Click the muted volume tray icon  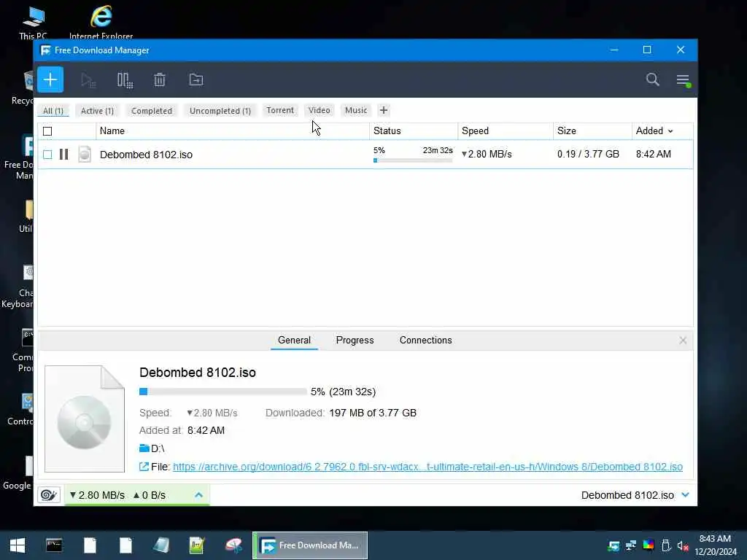pyautogui.click(x=683, y=545)
